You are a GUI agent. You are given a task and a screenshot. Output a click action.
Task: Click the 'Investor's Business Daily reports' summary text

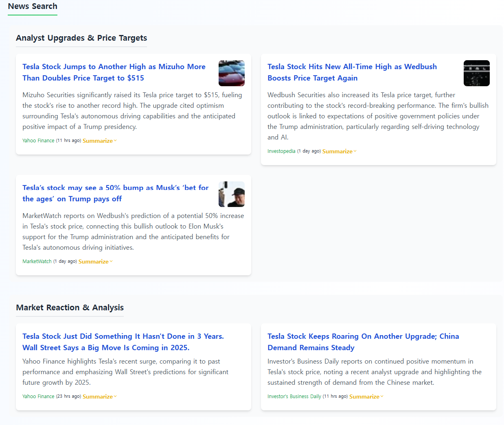pos(375,372)
